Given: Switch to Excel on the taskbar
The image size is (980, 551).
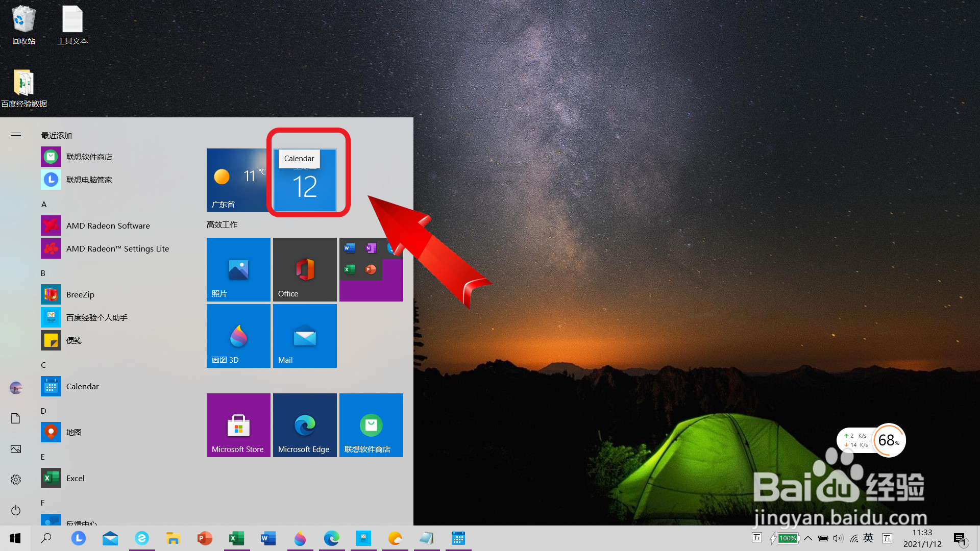Looking at the screenshot, I should [237, 538].
